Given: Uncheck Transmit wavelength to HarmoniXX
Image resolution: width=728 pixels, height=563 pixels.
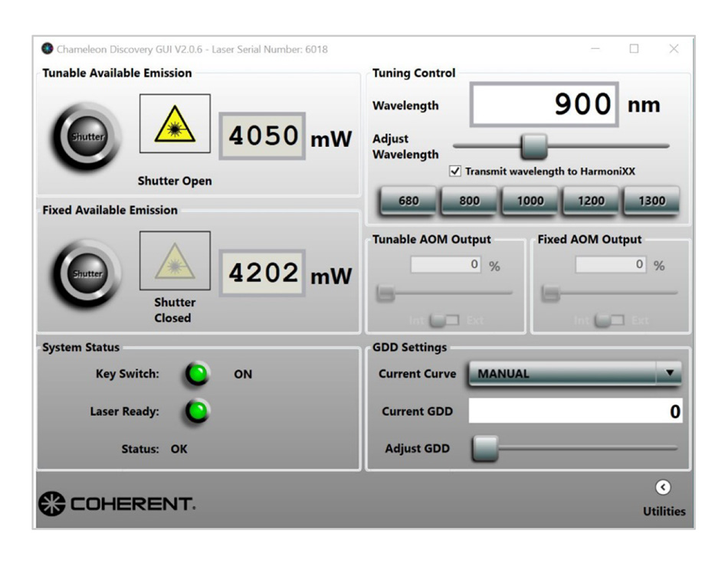Looking at the screenshot, I should (455, 172).
